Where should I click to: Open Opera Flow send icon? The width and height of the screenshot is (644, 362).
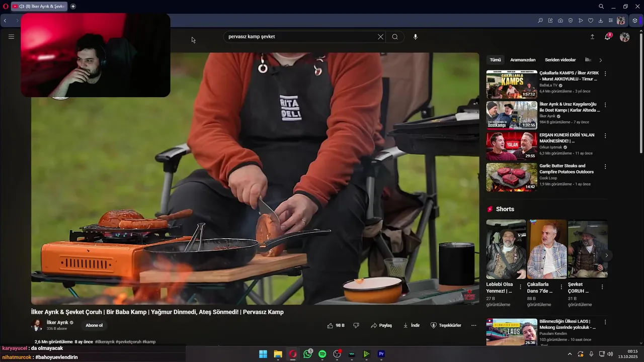(x=581, y=21)
